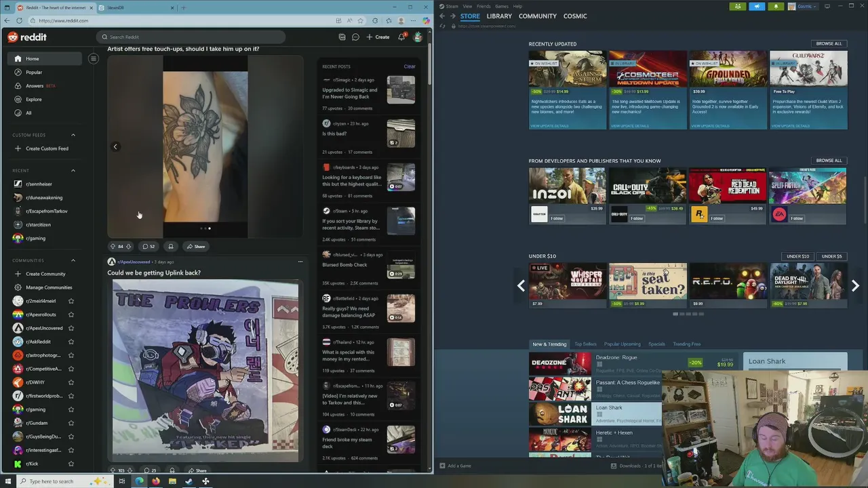The image size is (868, 488).
Task: Toggle star for r/CompetitiveA... community
Action: pos(71,369)
